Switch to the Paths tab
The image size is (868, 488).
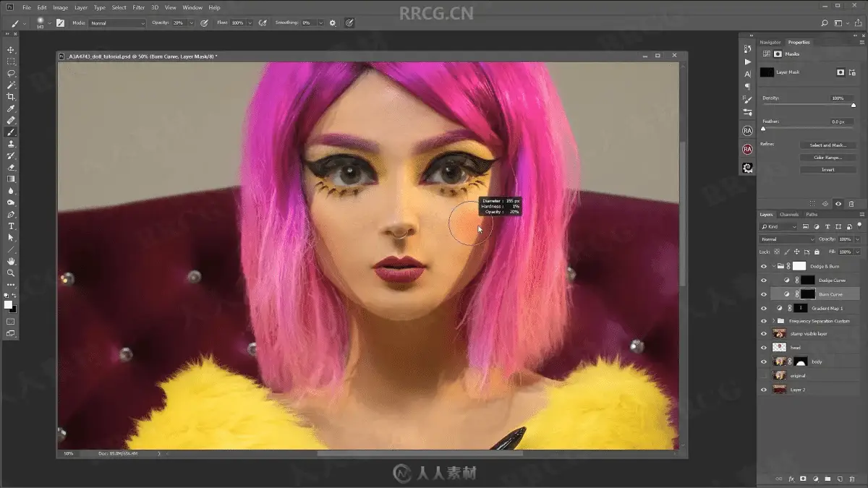click(812, 215)
